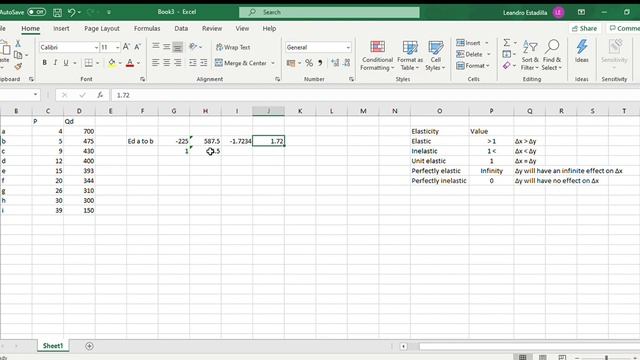
Task: Open the Review tab
Action: pyautogui.click(x=212, y=29)
